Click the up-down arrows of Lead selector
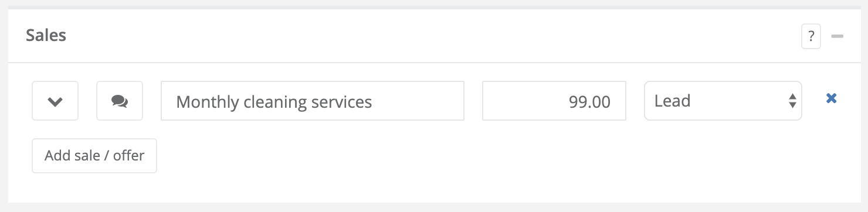 pyautogui.click(x=792, y=101)
